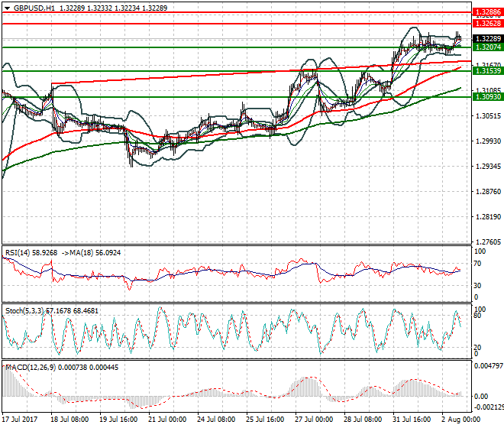Click the 1.28190 price axis value
504x428 pixels.
[488, 217]
